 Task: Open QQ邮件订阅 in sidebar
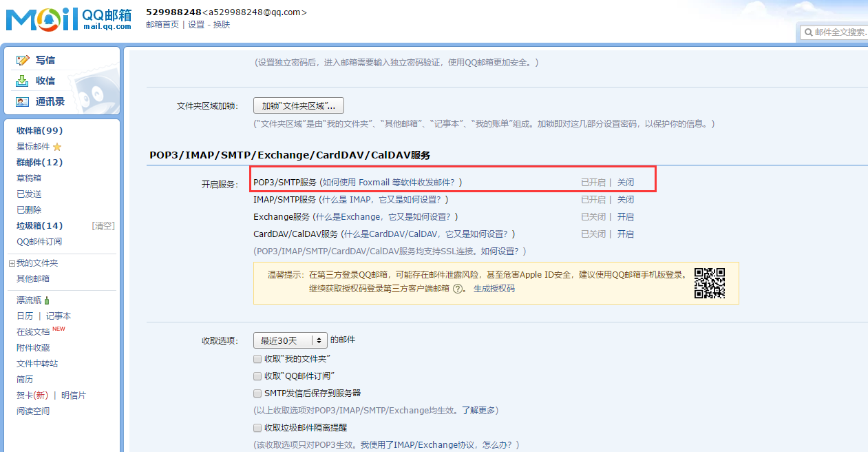(39, 242)
